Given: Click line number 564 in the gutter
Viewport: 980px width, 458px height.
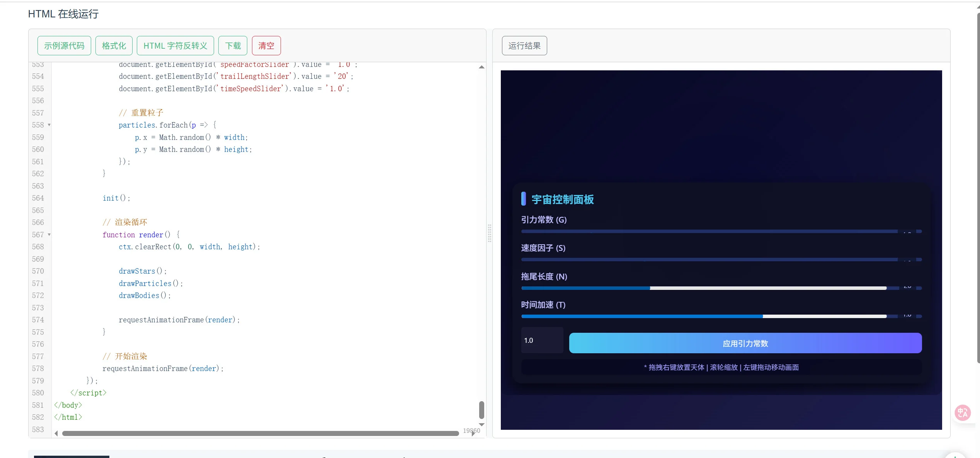Looking at the screenshot, I should [x=38, y=198].
